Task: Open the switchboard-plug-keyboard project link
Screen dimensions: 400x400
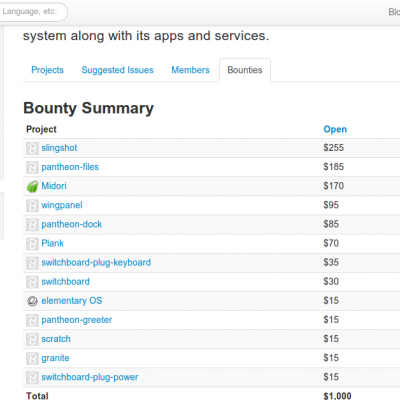Action: coord(96,263)
